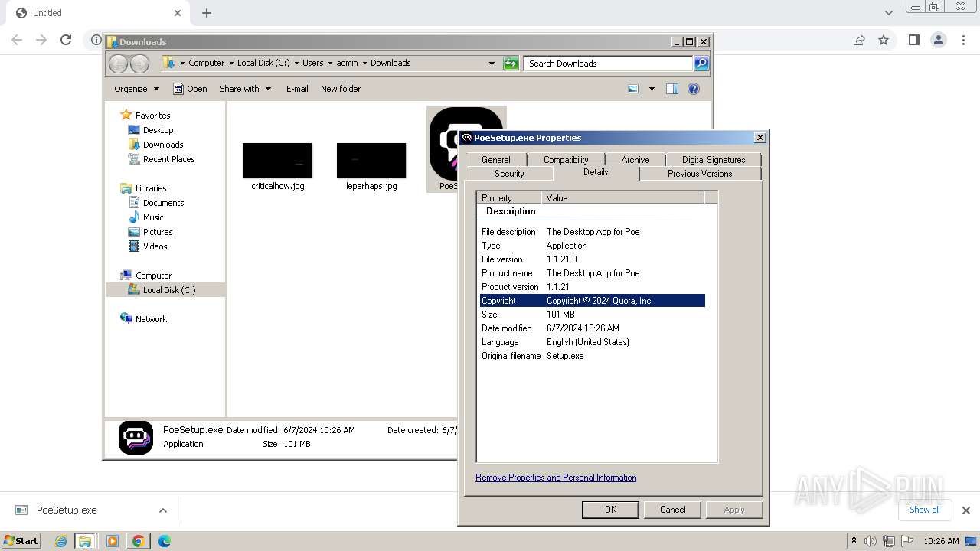Click the Value column header

click(x=622, y=197)
